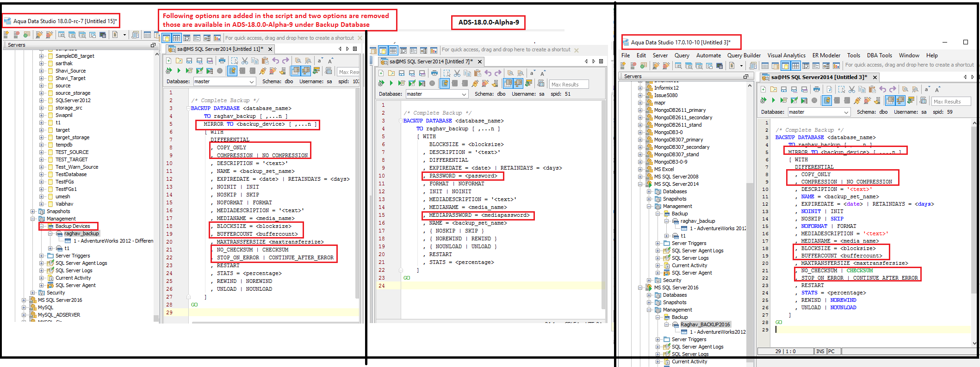Screen dimensions: 980x367
Task: Dismiss shortcut bar X in Alpha-9 window
Action: 577,50
